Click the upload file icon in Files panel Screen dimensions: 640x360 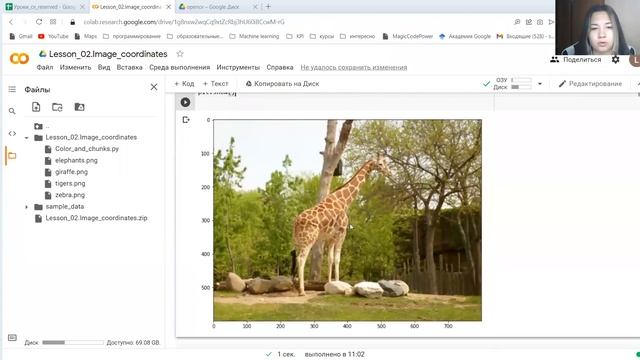point(36,107)
